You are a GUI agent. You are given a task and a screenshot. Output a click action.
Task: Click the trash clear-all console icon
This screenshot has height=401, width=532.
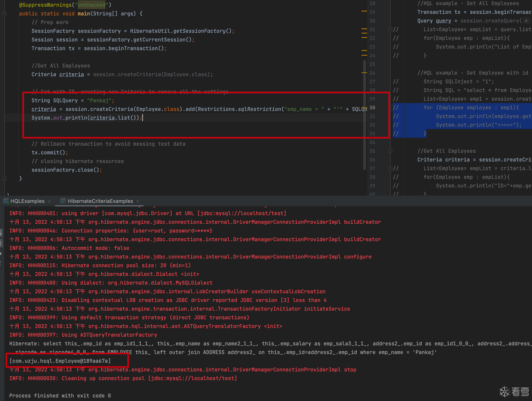1,264
